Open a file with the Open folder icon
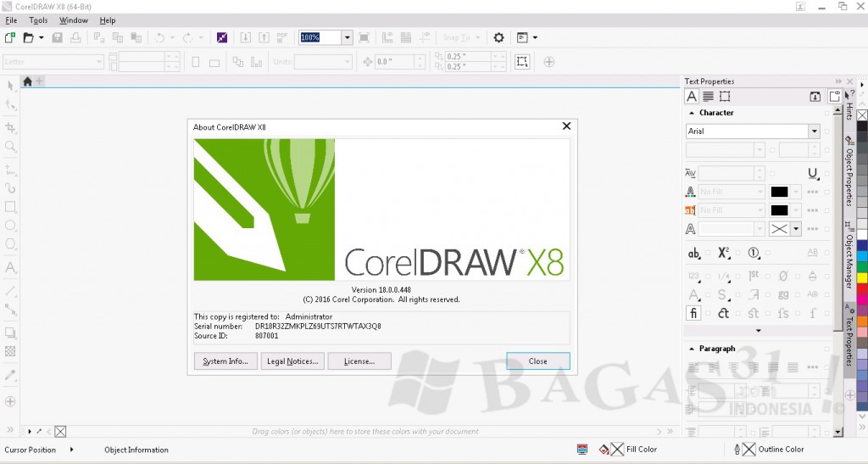The image size is (868, 464). pos(28,37)
